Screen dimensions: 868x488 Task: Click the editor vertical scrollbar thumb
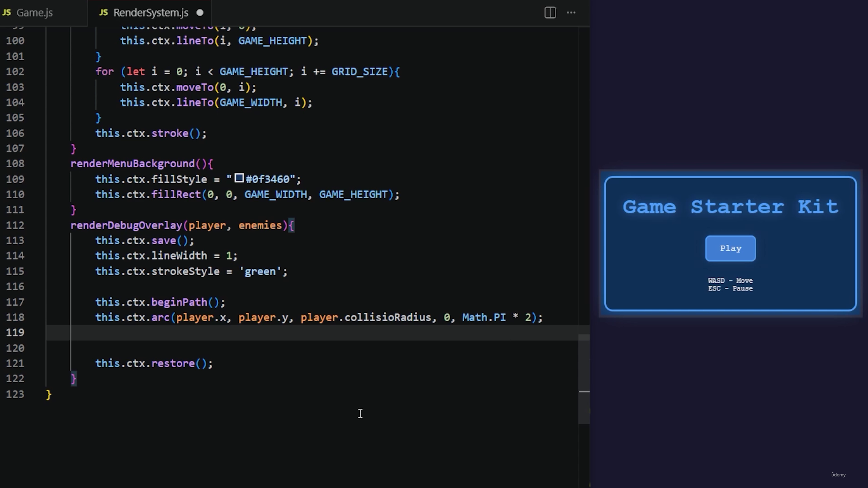(584, 379)
